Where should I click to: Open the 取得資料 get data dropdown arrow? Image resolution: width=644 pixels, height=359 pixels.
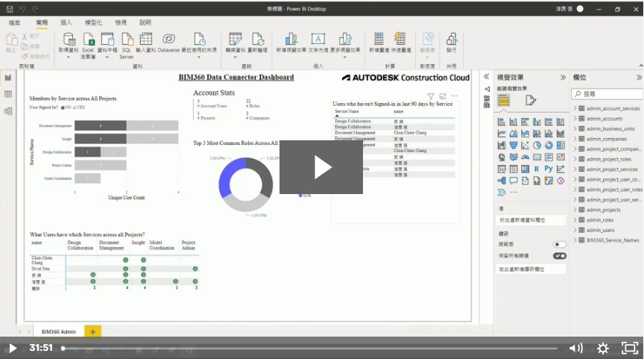pyautogui.click(x=69, y=57)
